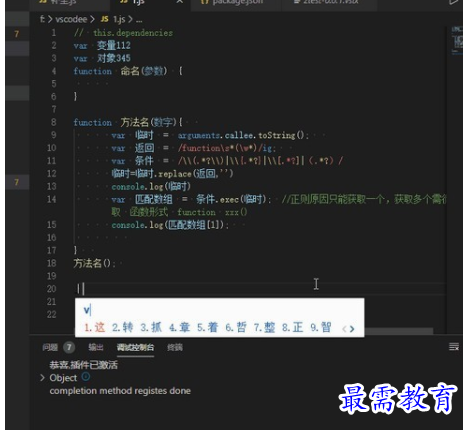Screen dimensions: 463x430
Task: Open the f: drive breadcrumb
Action: pyautogui.click(x=42, y=20)
